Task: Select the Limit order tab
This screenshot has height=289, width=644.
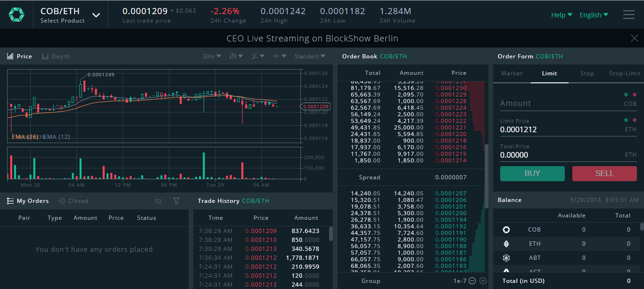Action: point(549,73)
